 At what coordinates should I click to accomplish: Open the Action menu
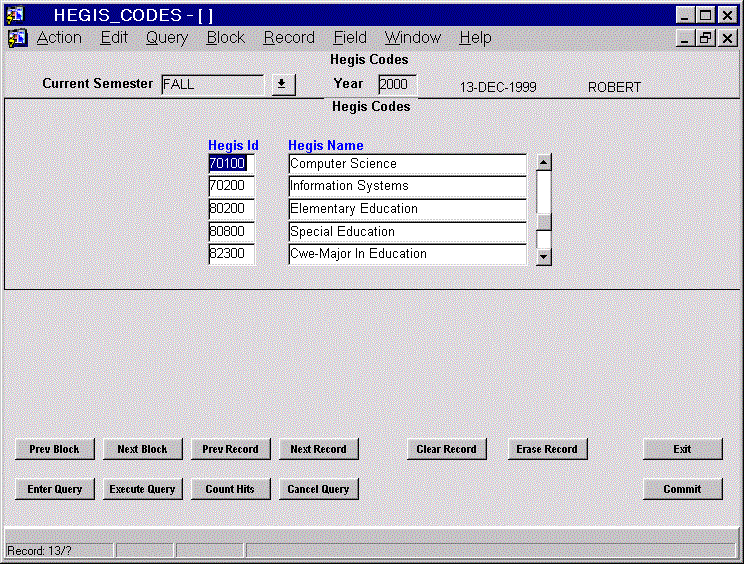pos(59,38)
